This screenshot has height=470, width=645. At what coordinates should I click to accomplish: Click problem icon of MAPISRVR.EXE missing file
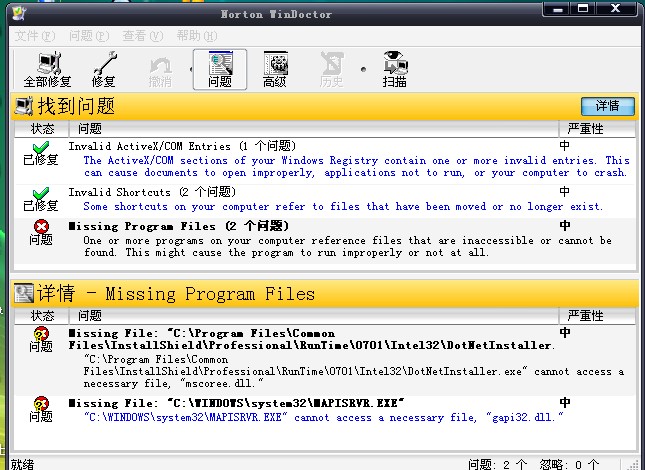tap(41, 403)
